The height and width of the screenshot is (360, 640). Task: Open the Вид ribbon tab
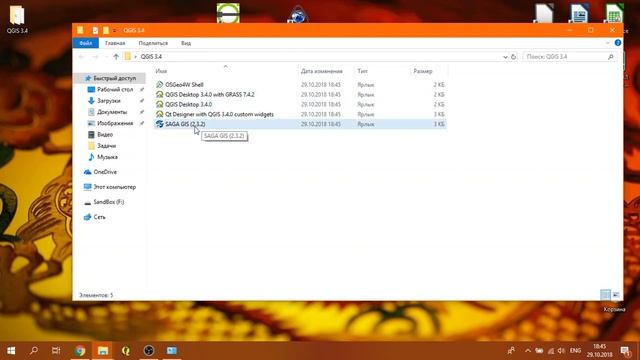[186, 43]
